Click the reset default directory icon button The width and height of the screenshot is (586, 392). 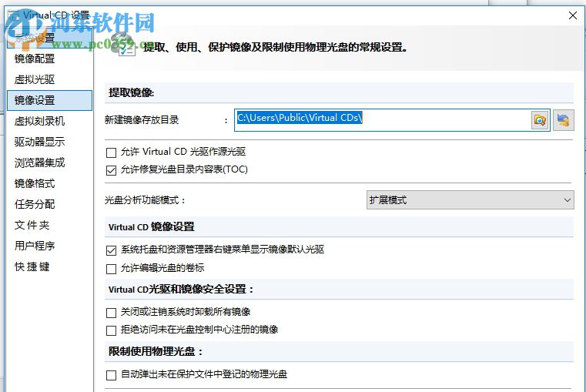(x=563, y=120)
